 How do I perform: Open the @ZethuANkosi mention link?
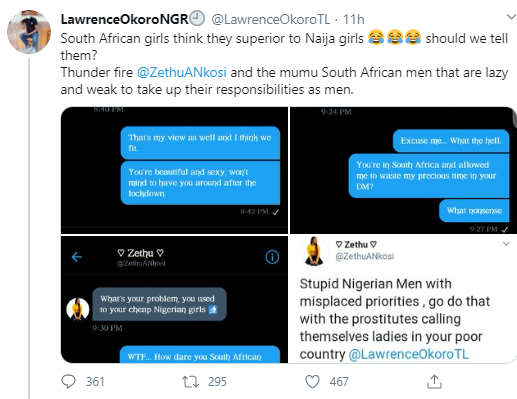click(182, 72)
